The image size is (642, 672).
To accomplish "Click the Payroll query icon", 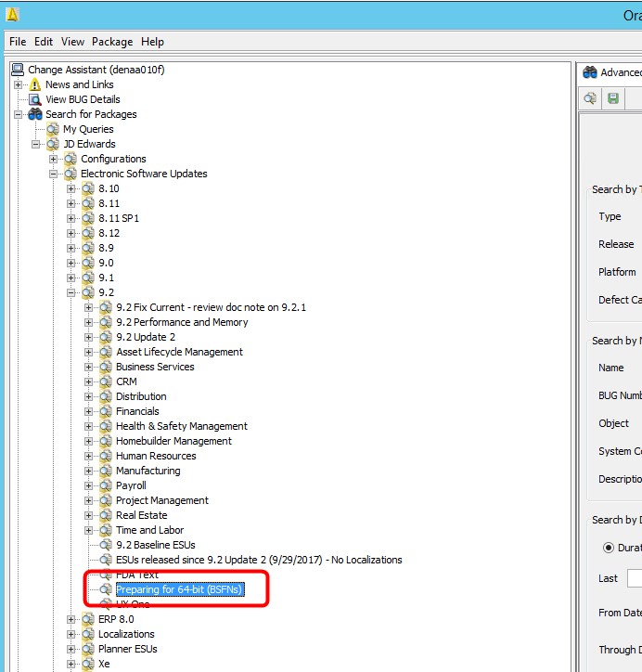I will coord(106,485).
